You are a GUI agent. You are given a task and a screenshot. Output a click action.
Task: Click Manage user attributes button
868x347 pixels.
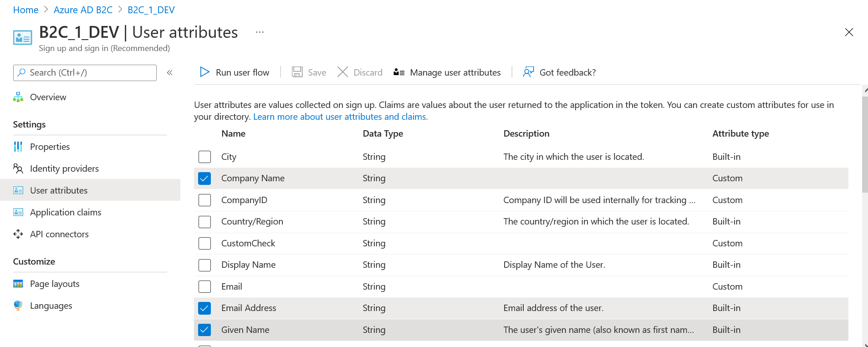447,72
